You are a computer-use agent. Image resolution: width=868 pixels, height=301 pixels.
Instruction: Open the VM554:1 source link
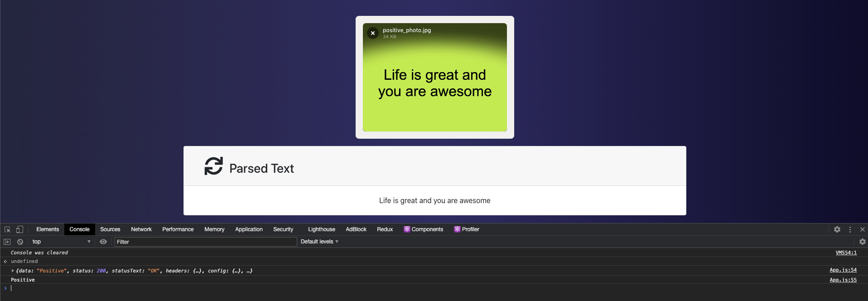[x=846, y=252]
